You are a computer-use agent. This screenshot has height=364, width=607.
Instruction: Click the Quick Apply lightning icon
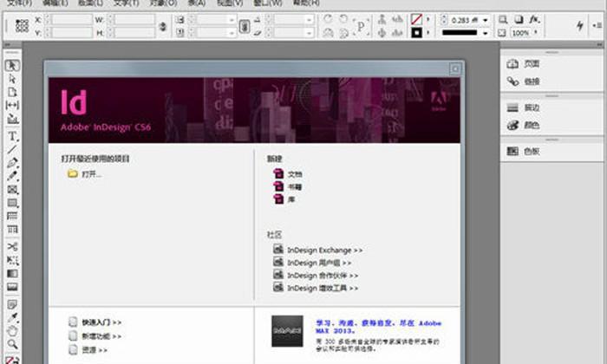579,25
